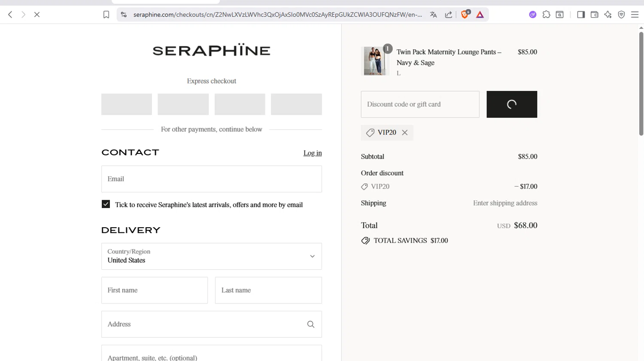This screenshot has height=361, width=644.
Task: Open the tab search icon
Action: pyautogui.click(x=560, y=15)
